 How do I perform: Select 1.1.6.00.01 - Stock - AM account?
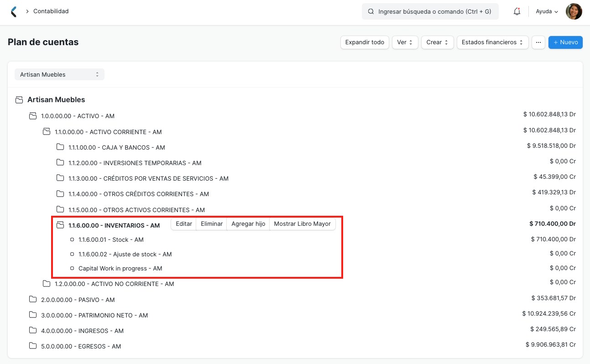[x=111, y=239]
